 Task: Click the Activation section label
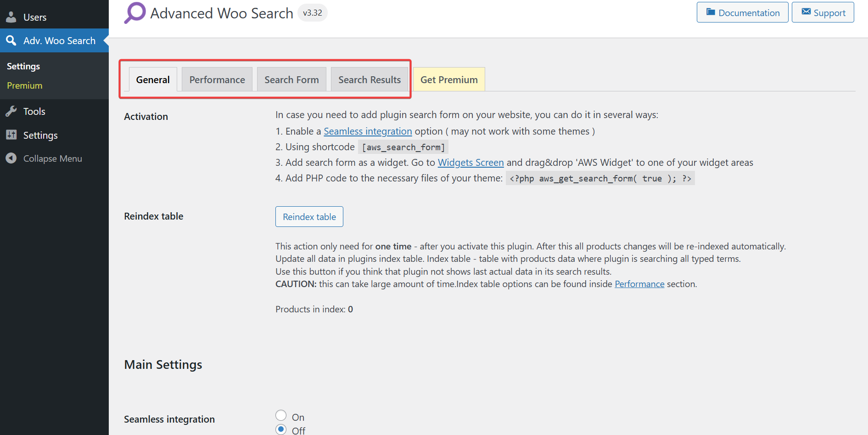pos(146,117)
